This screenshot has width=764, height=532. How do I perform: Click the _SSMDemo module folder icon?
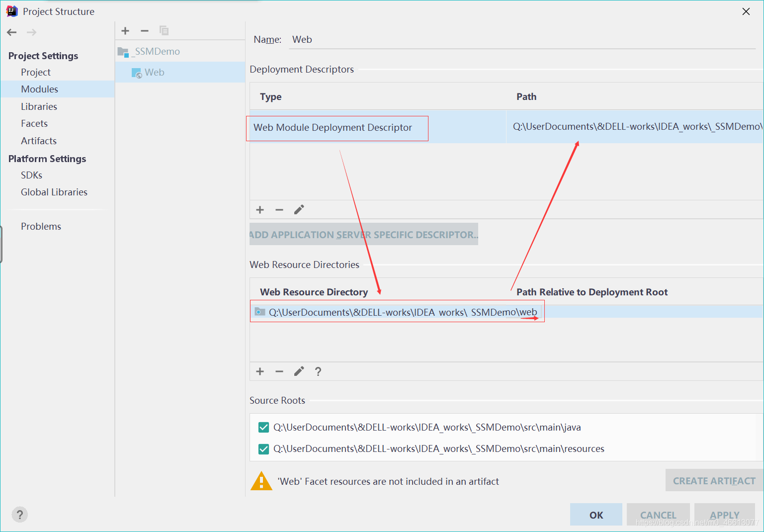[x=123, y=52]
